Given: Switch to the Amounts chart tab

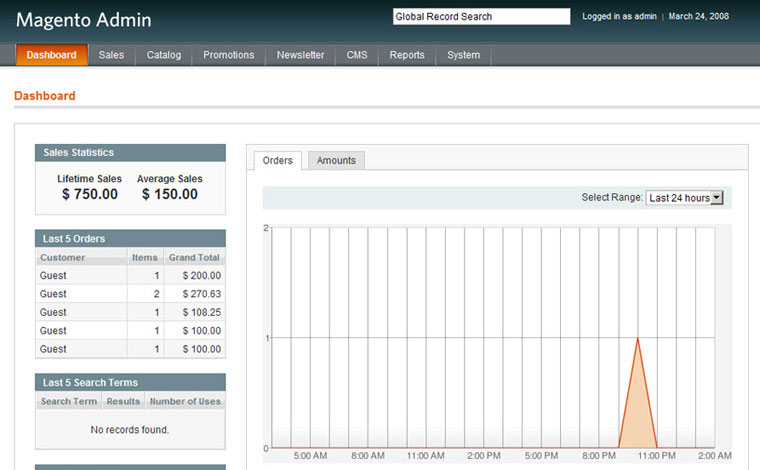Looking at the screenshot, I should (x=336, y=160).
